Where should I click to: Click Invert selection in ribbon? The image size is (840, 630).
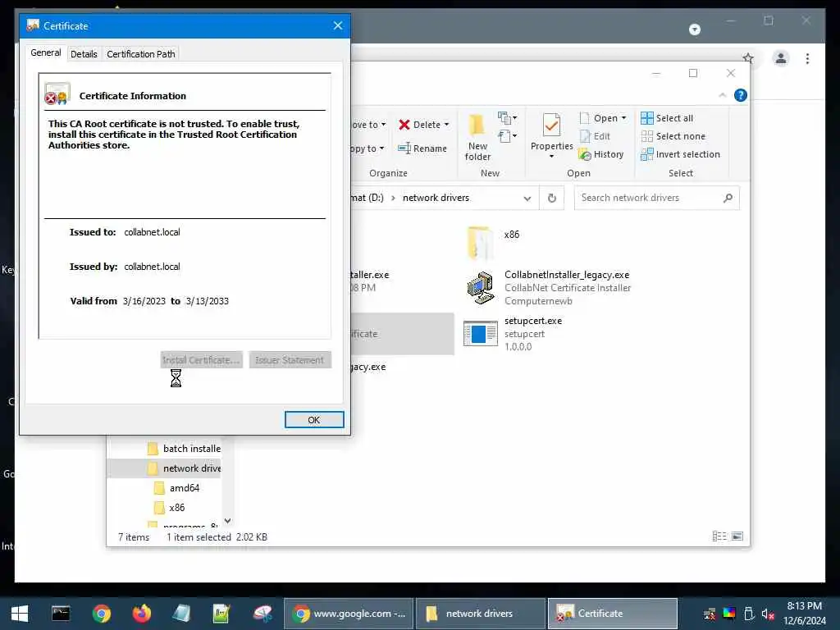click(x=680, y=154)
